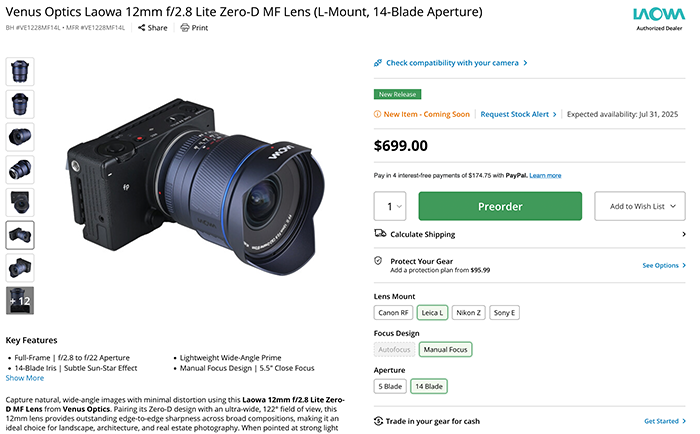This screenshot has width=700, height=434.
Task: Click the Coming Soon info icon
Action: [x=378, y=115]
